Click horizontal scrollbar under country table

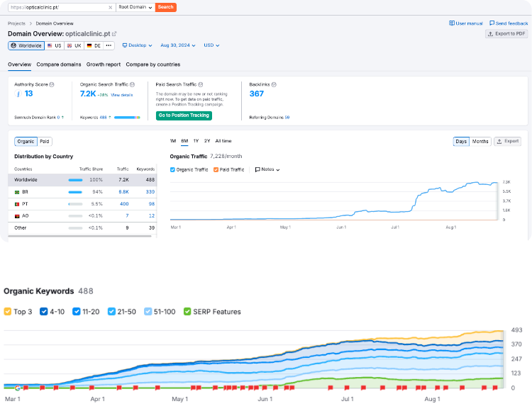(79, 236)
